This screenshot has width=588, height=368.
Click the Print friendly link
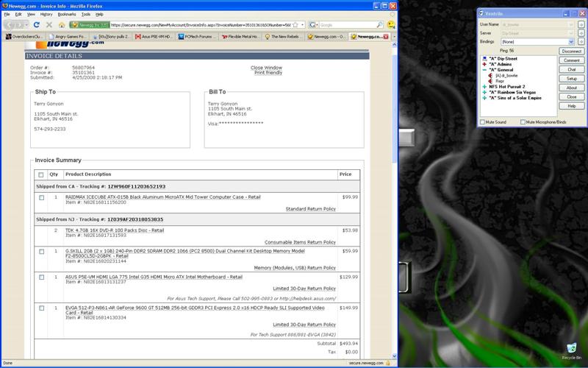(x=268, y=73)
